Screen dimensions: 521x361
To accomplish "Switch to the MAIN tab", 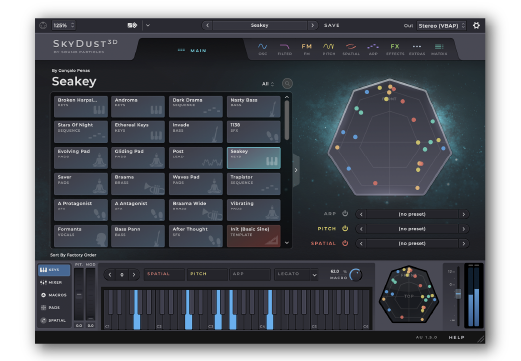I will (x=193, y=50).
